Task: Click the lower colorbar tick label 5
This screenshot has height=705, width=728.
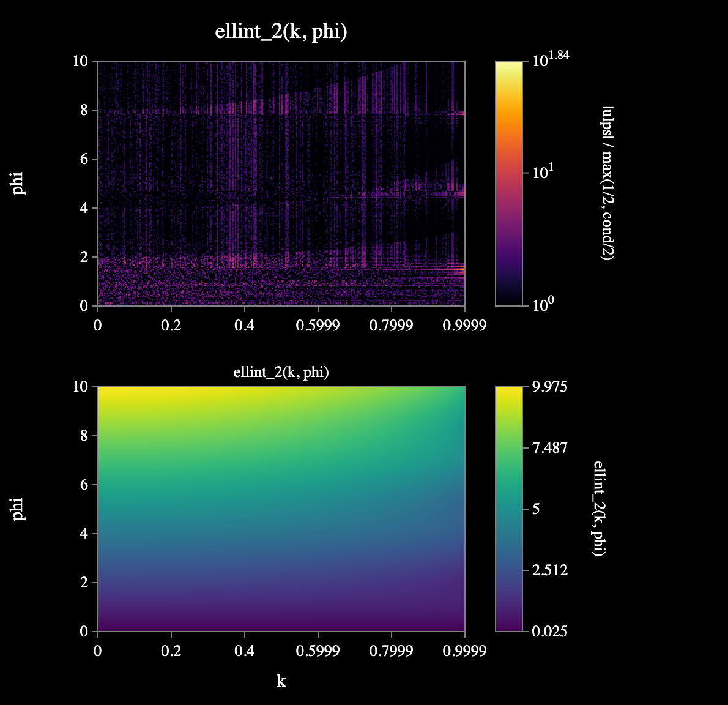Action: [536, 509]
